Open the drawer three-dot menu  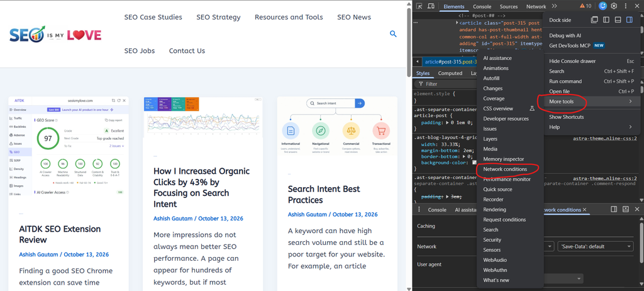click(x=419, y=210)
